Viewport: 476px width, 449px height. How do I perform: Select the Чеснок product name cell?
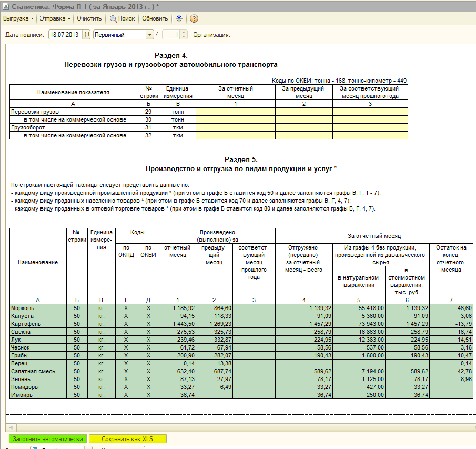[x=38, y=347]
